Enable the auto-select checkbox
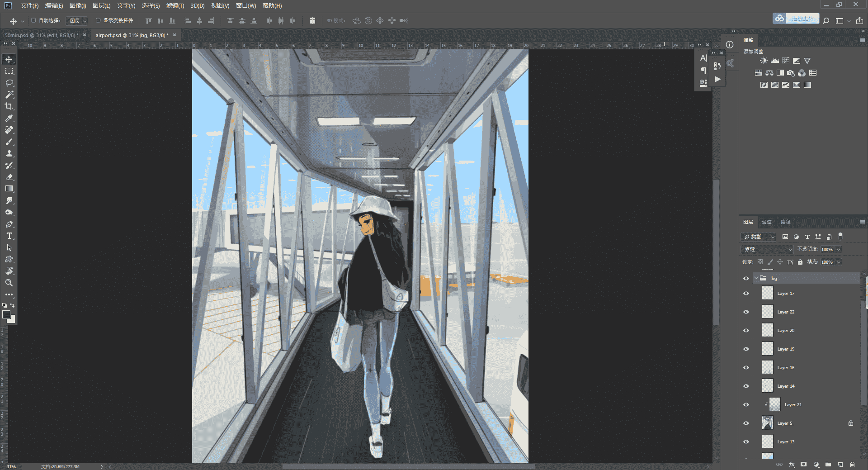The width and height of the screenshot is (868, 470). point(33,20)
